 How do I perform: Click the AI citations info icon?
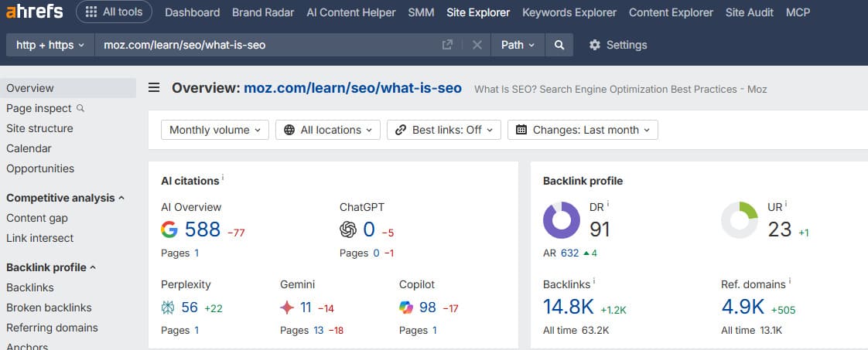(223, 177)
